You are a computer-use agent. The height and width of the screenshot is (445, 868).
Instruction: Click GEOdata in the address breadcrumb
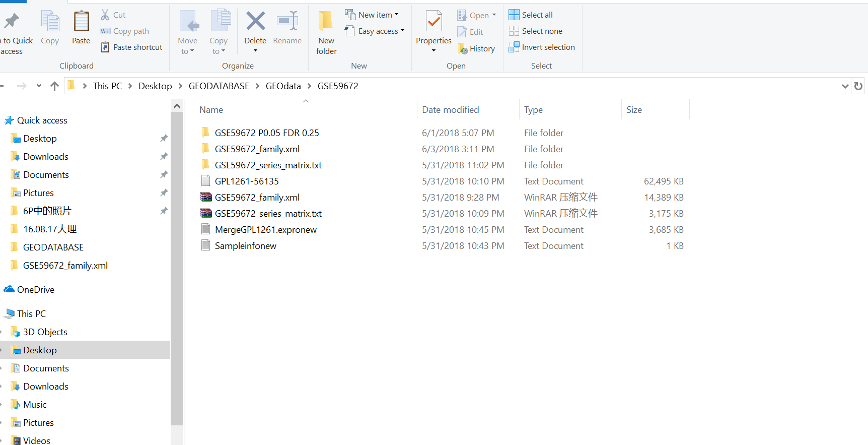[283, 86]
